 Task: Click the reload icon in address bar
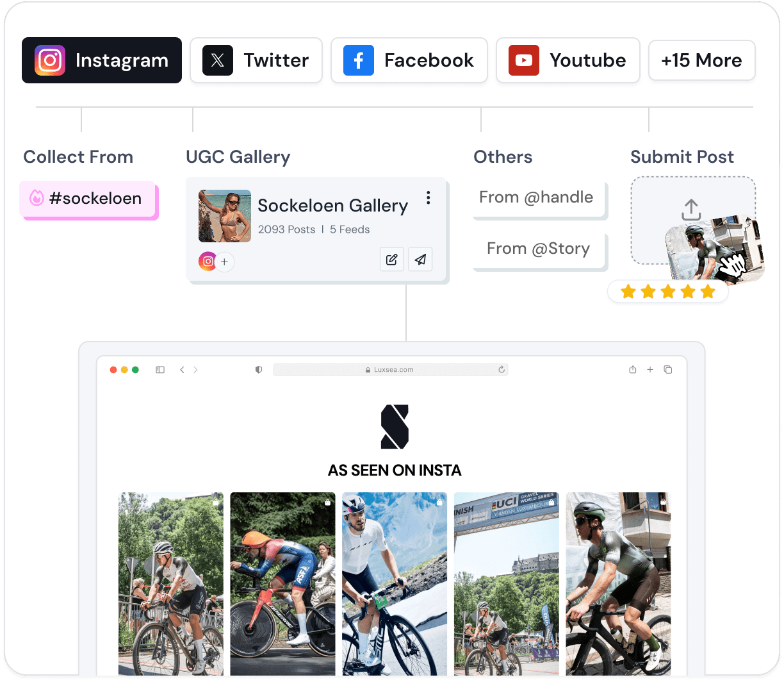coord(502,370)
